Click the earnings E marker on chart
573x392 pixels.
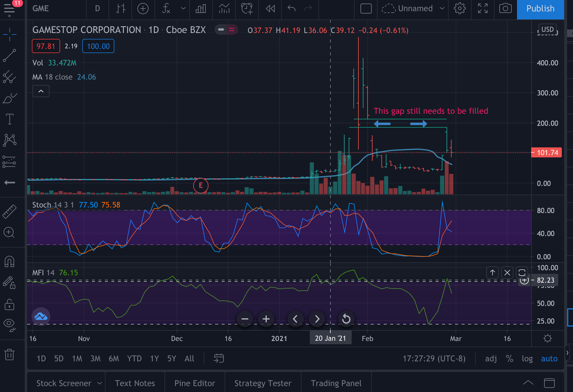pyautogui.click(x=201, y=185)
